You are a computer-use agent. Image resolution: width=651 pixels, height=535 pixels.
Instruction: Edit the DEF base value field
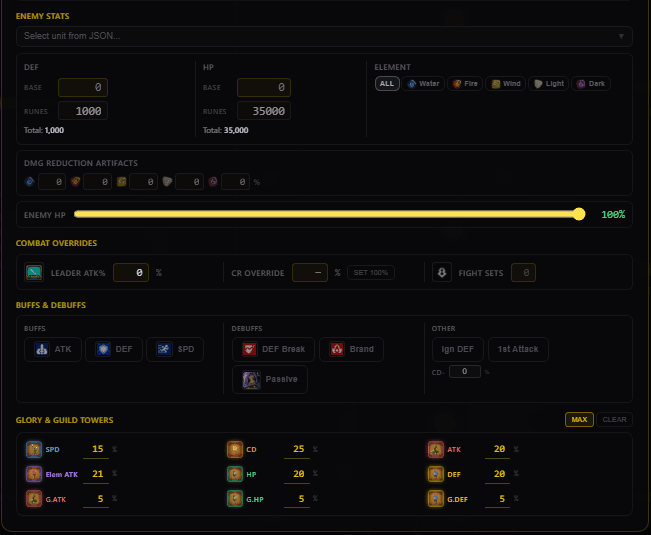point(83,87)
